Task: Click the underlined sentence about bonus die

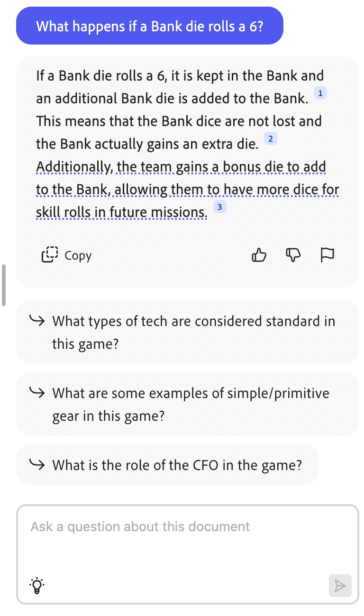Action: (x=188, y=190)
